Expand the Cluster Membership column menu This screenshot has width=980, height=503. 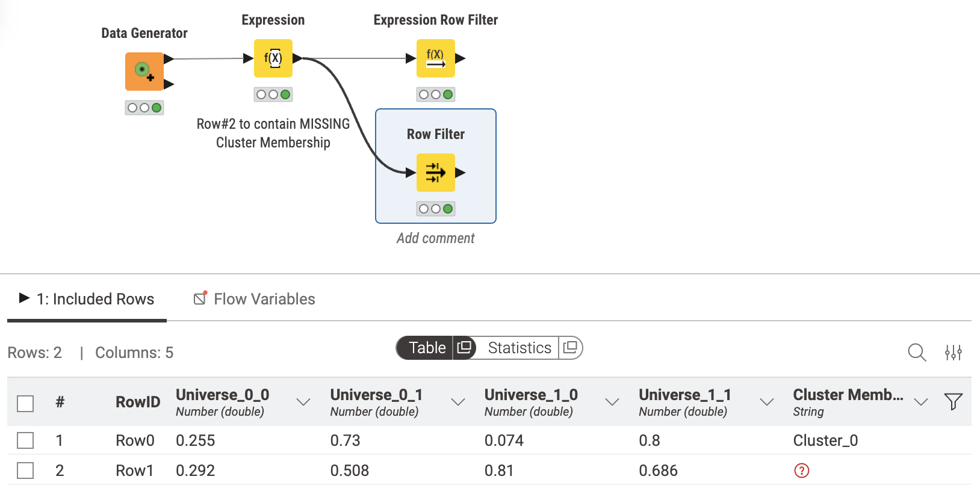(920, 402)
